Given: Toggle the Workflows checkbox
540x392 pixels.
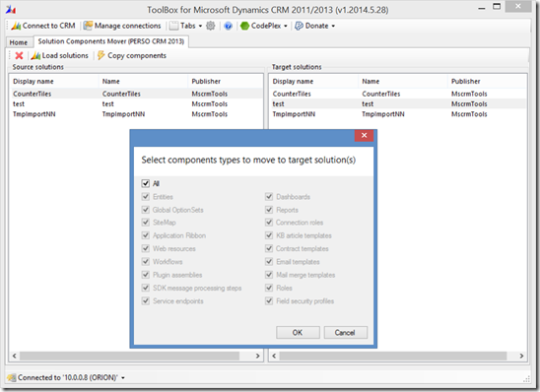Looking at the screenshot, I should pos(145,262).
